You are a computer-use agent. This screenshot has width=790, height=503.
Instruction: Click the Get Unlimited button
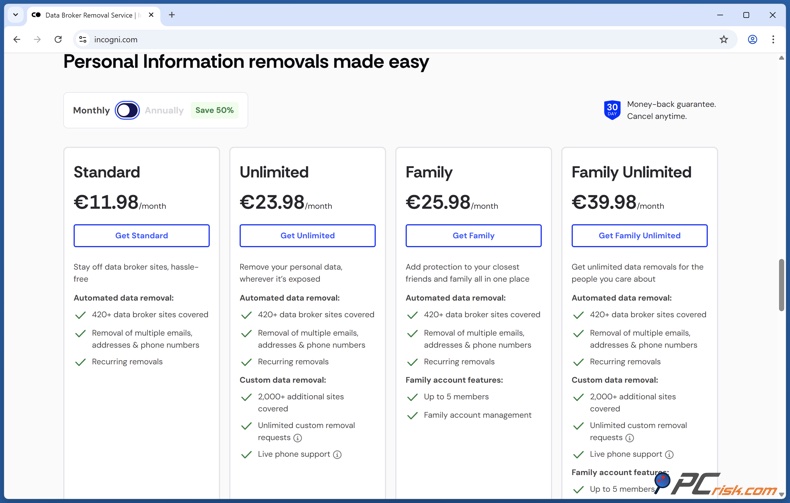[x=307, y=236]
